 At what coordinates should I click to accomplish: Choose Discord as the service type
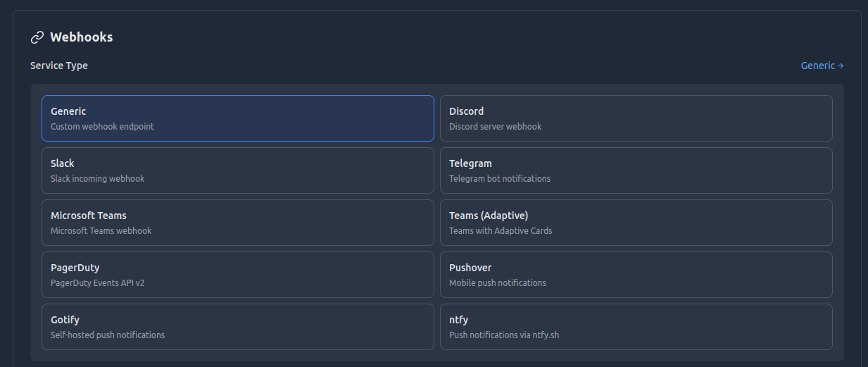click(x=636, y=118)
